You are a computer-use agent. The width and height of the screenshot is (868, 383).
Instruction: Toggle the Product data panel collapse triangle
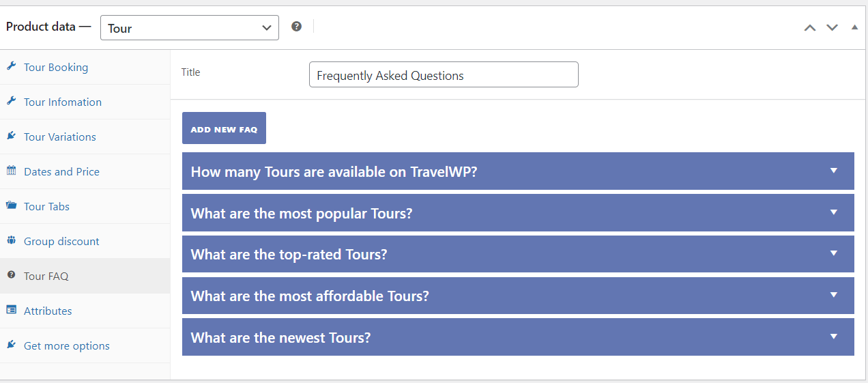854,27
